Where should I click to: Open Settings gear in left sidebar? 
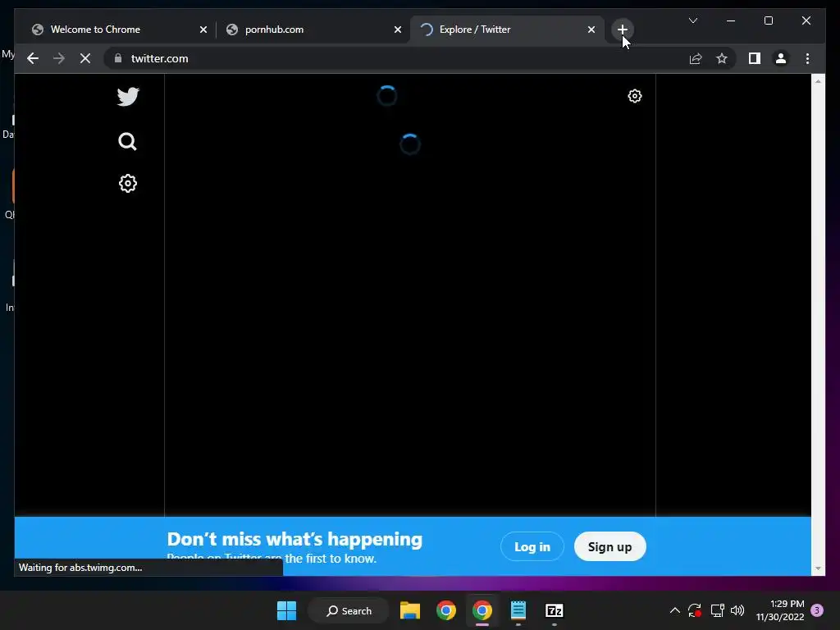(x=127, y=183)
